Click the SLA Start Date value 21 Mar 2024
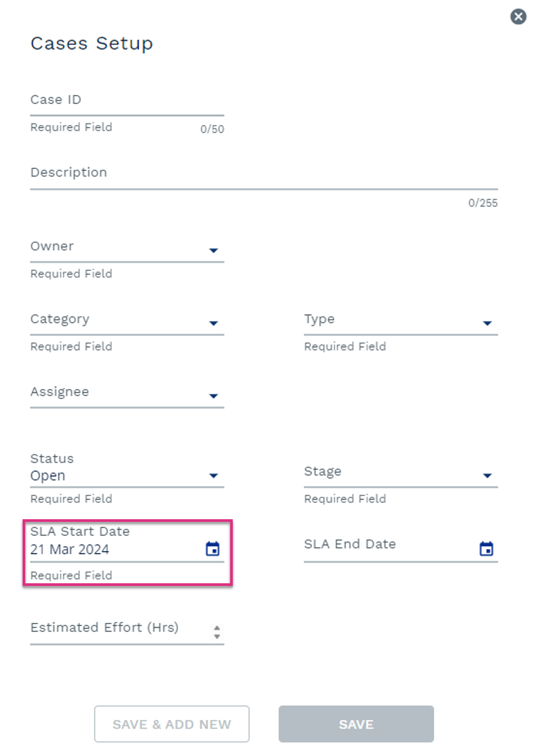The image size is (537, 756). [x=70, y=549]
